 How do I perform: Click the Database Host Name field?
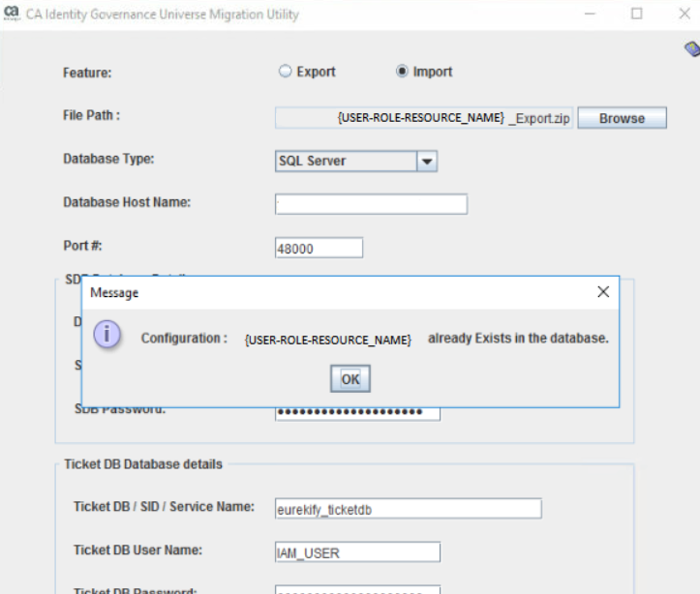click(x=371, y=204)
